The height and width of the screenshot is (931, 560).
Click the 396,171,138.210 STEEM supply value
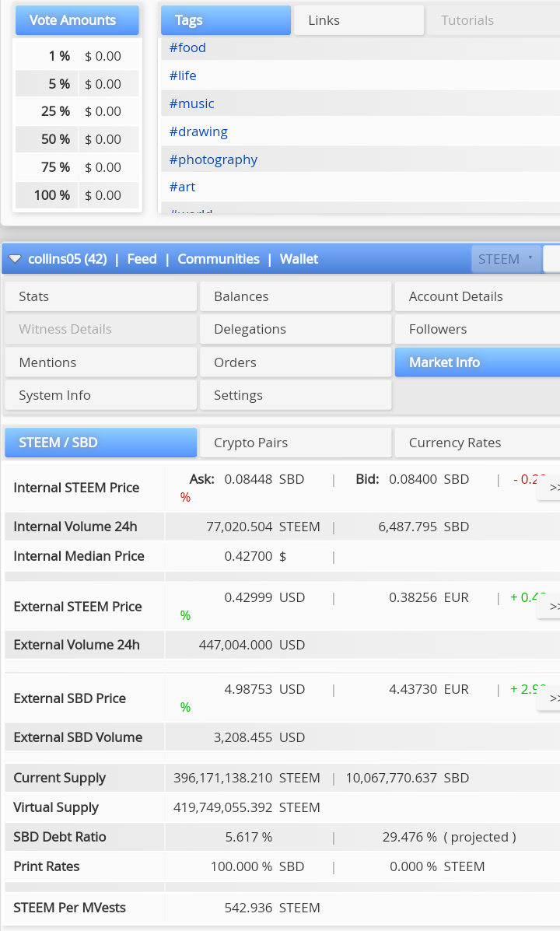(x=247, y=778)
